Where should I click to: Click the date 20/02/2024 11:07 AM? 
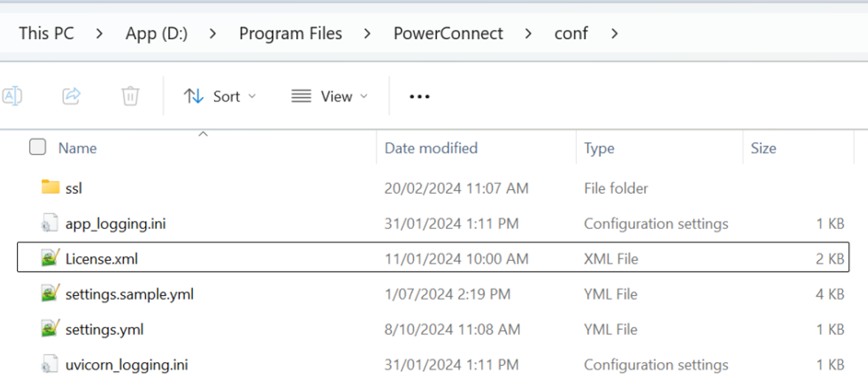pos(457,188)
